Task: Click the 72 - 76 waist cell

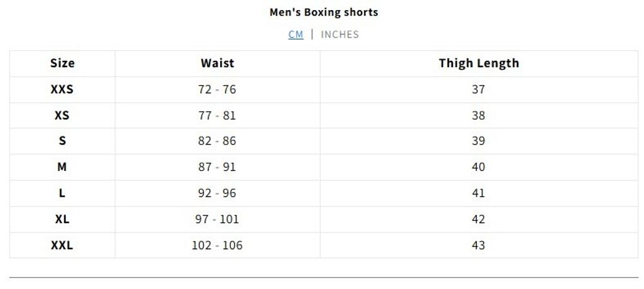Action: click(217, 89)
